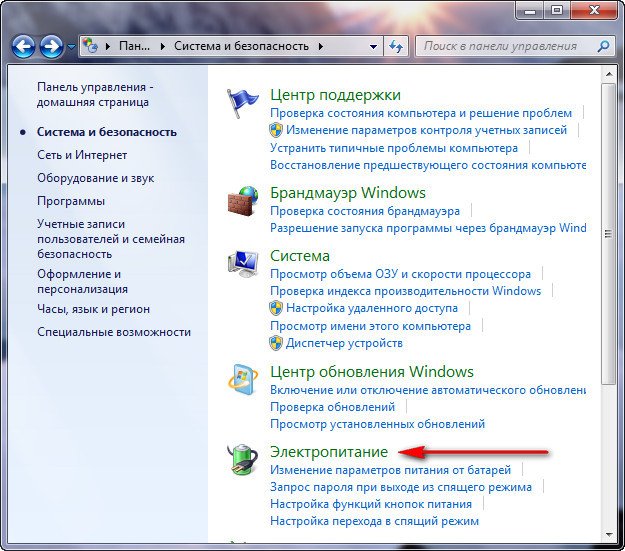This screenshot has width=625, height=551.
Task: Click the Refresh button beside address bar
Action: tap(396, 47)
